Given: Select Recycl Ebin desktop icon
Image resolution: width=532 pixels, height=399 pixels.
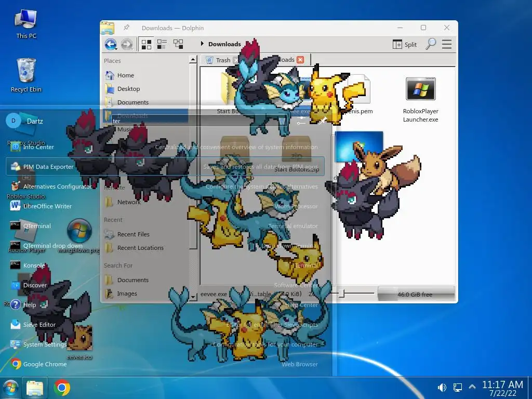Looking at the screenshot, I should click(x=26, y=75).
